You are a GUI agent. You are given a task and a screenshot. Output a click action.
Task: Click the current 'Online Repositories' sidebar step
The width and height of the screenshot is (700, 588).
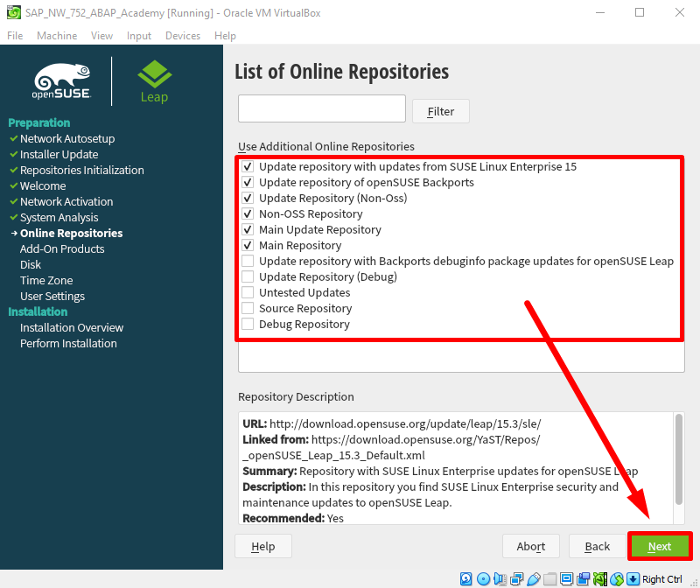72,233
